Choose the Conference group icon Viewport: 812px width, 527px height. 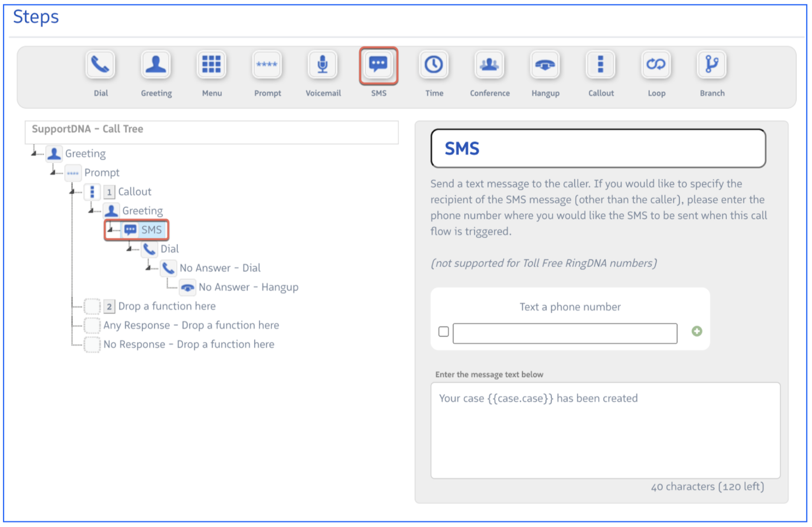click(x=489, y=65)
